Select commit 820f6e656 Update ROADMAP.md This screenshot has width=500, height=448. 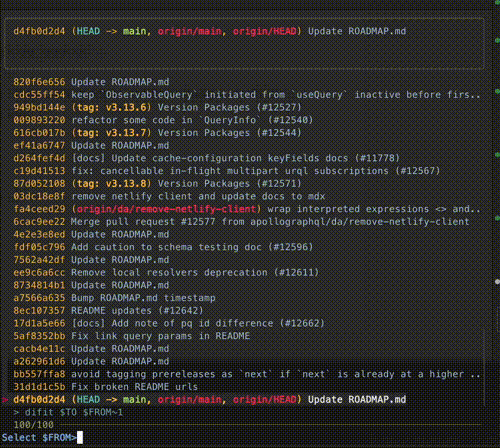(91, 82)
